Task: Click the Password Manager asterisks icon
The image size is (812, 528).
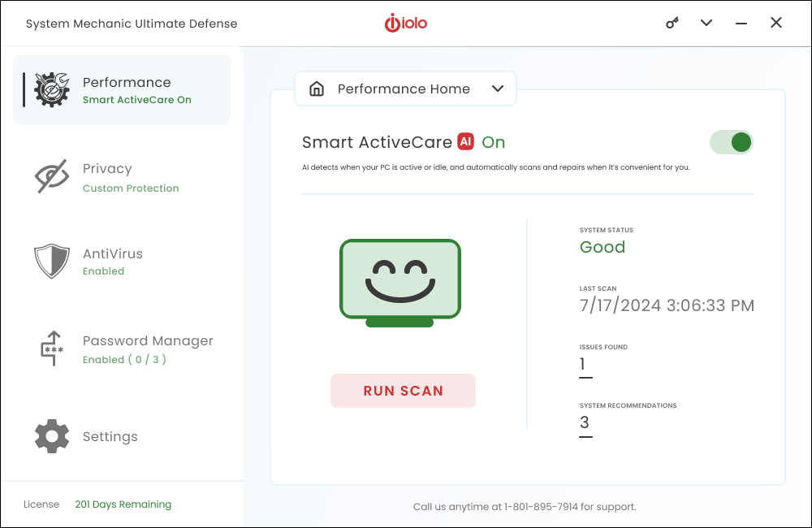Action: (x=52, y=348)
